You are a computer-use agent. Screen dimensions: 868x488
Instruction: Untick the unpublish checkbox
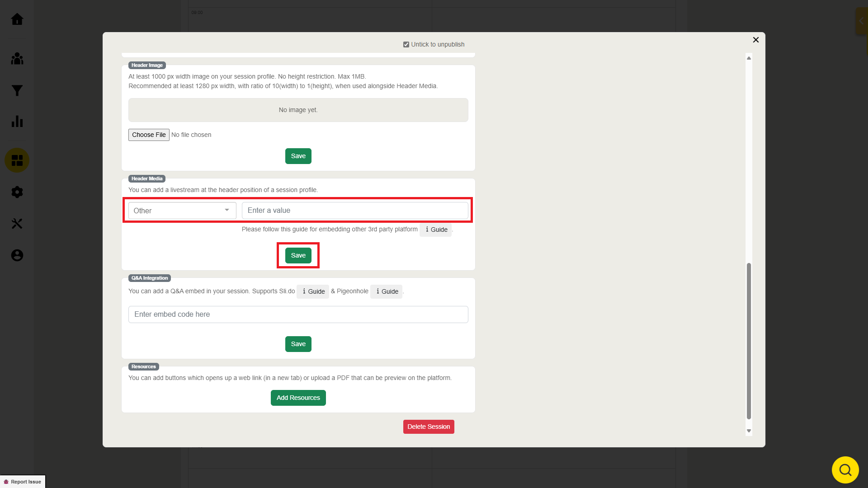(406, 44)
